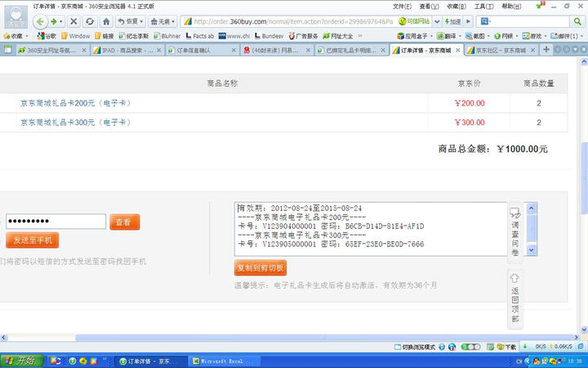The width and height of the screenshot is (588, 368).
Task: Click the tab list icon left of tabs
Action: click(x=7, y=50)
